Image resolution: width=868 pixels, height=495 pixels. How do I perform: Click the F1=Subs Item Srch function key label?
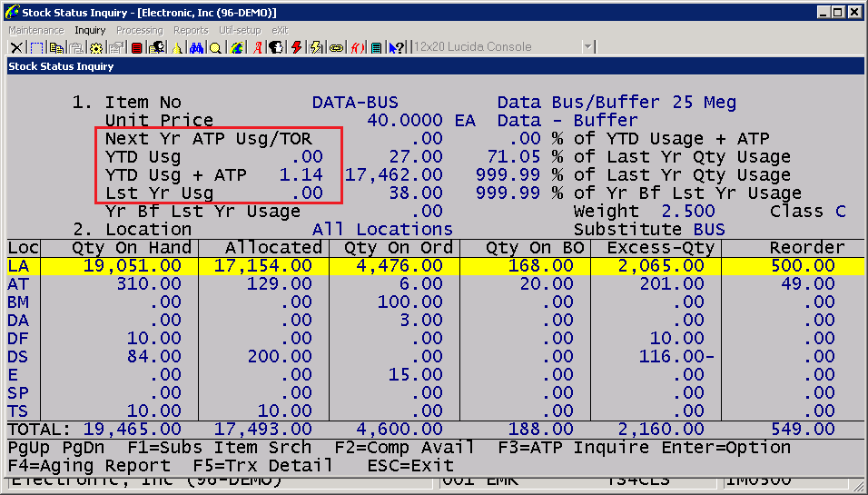click(220, 448)
